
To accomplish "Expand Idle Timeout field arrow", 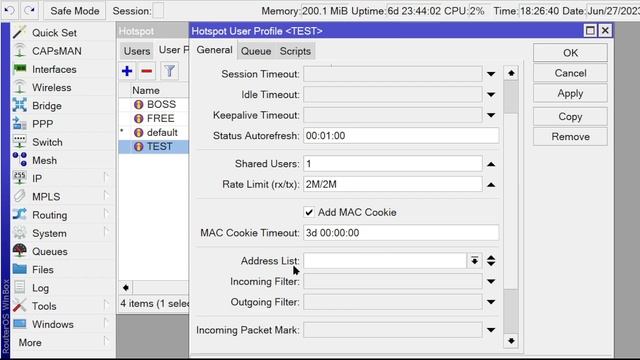I will [491, 95].
